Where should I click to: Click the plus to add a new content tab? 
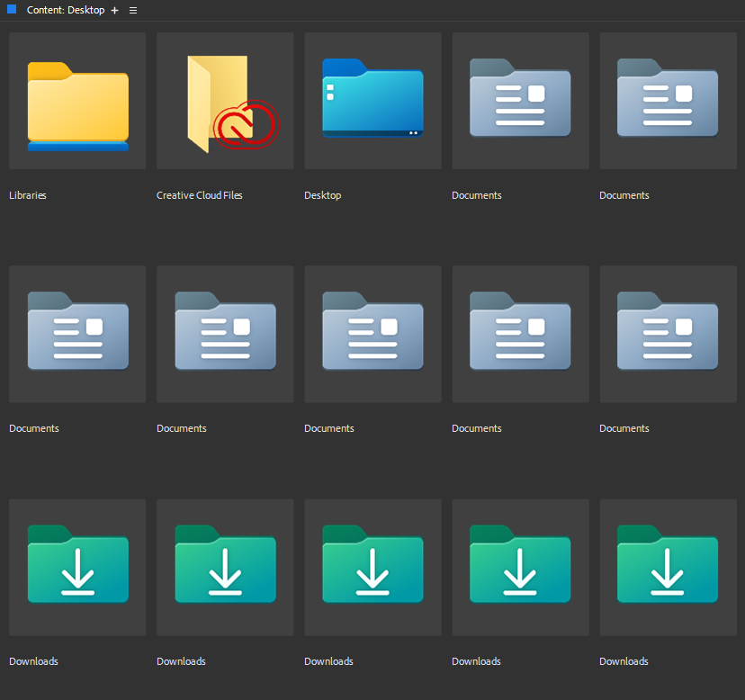(114, 10)
